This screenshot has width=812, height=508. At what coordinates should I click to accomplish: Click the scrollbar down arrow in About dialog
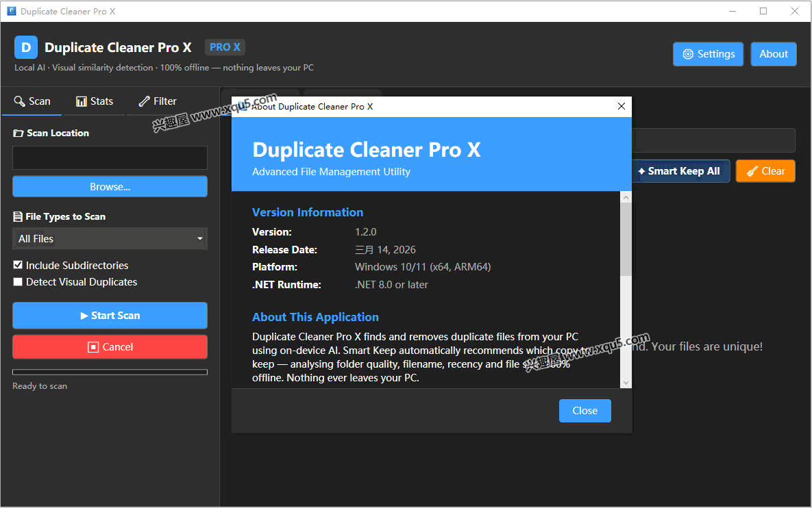pos(626,383)
